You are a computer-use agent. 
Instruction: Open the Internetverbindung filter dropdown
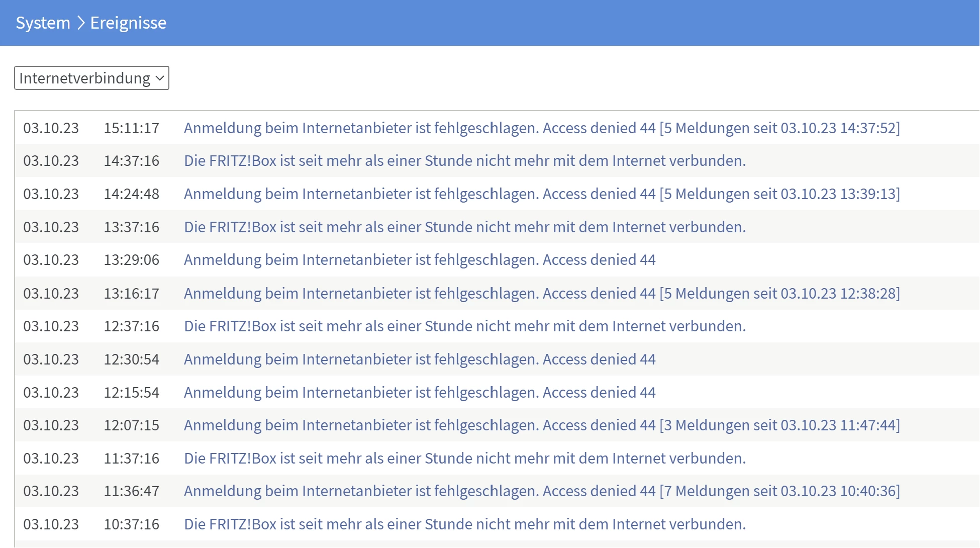point(85,78)
